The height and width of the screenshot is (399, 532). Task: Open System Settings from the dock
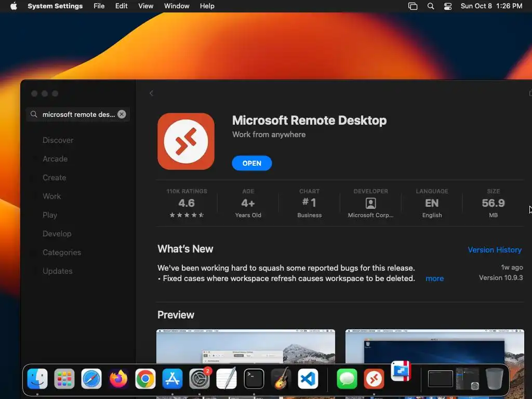(x=199, y=379)
